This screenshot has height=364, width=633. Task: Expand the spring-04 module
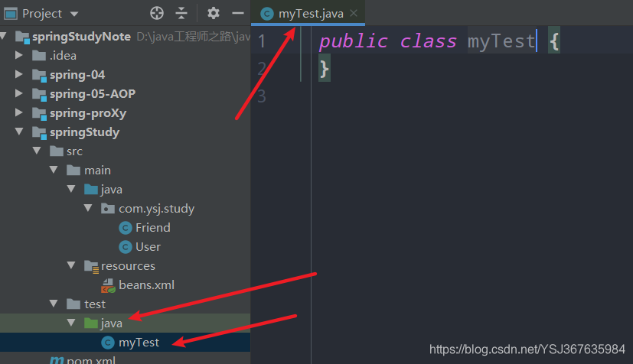[x=18, y=74]
